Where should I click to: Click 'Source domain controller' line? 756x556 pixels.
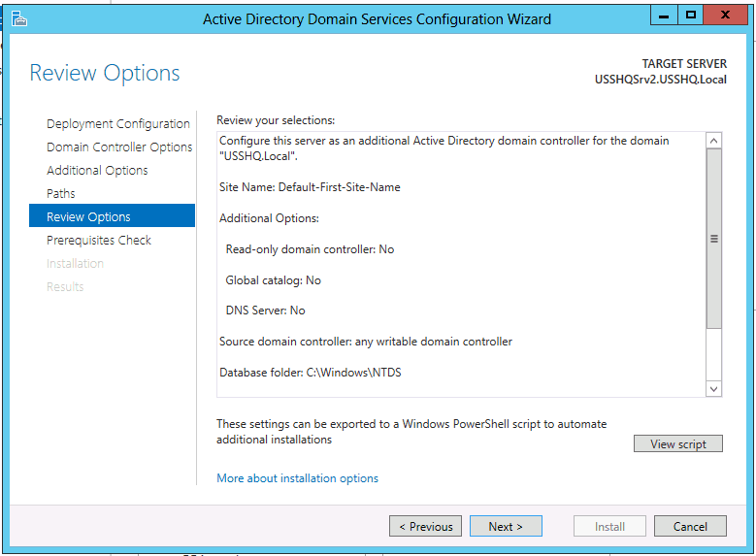(x=366, y=342)
